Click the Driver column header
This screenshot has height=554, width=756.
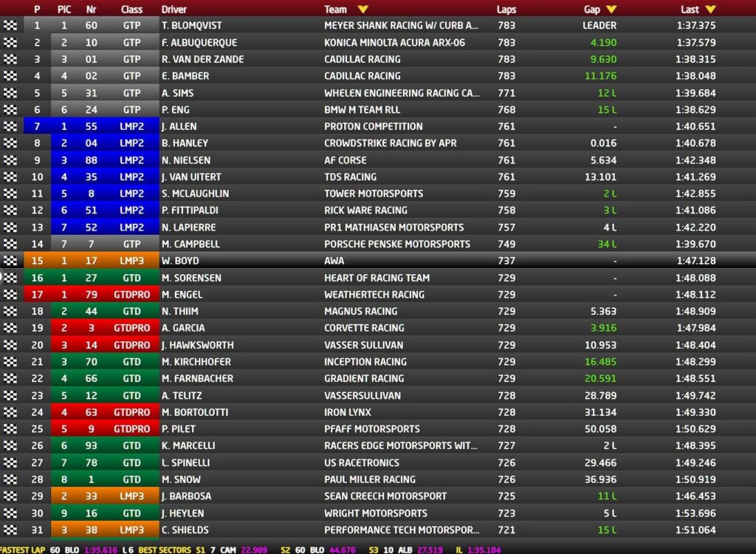[x=174, y=9]
